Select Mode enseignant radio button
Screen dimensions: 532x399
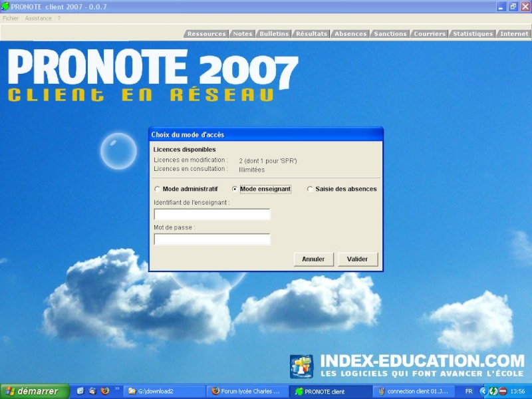click(235, 189)
